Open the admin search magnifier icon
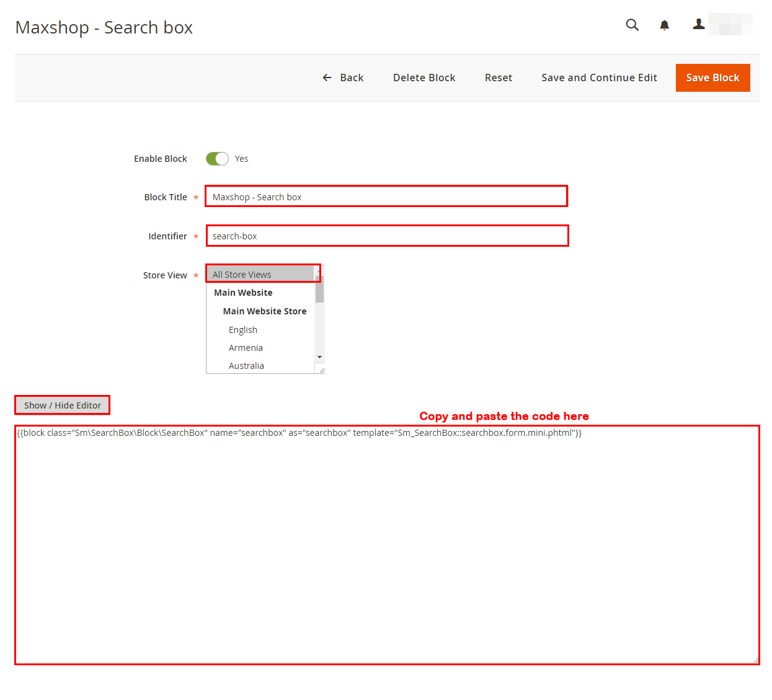 coord(632,25)
